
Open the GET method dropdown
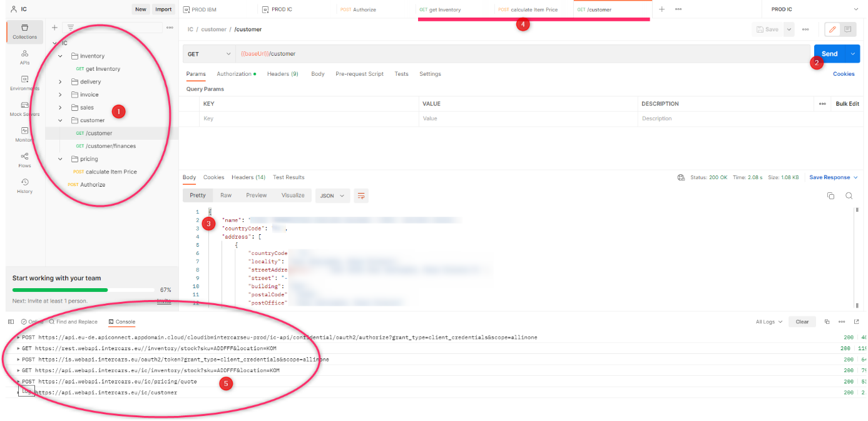pos(209,54)
